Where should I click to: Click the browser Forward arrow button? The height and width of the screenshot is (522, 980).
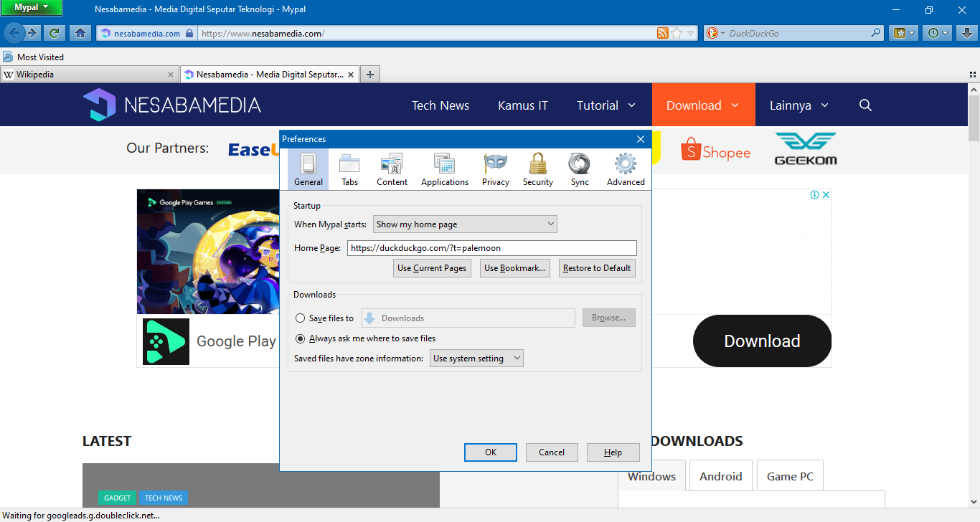click(x=32, y=33)
